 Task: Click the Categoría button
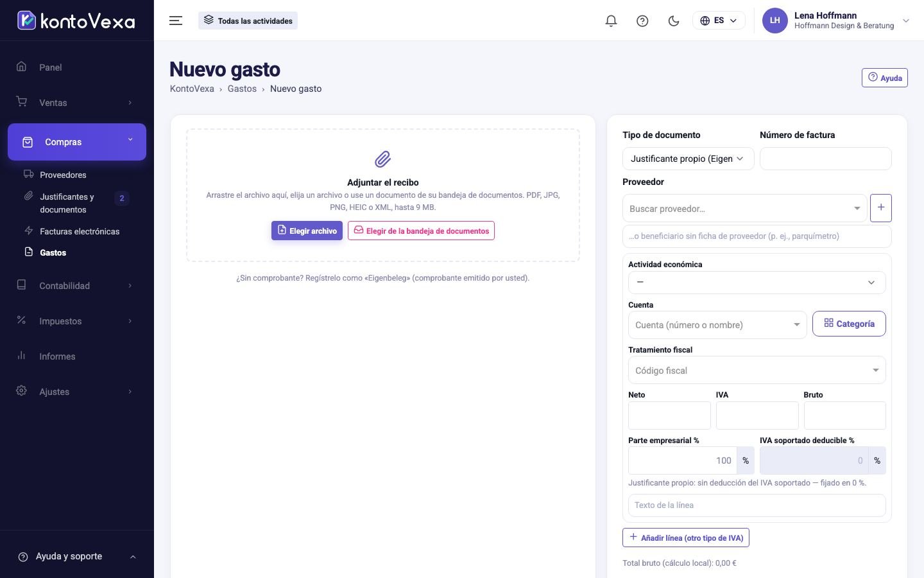[849, 324]
